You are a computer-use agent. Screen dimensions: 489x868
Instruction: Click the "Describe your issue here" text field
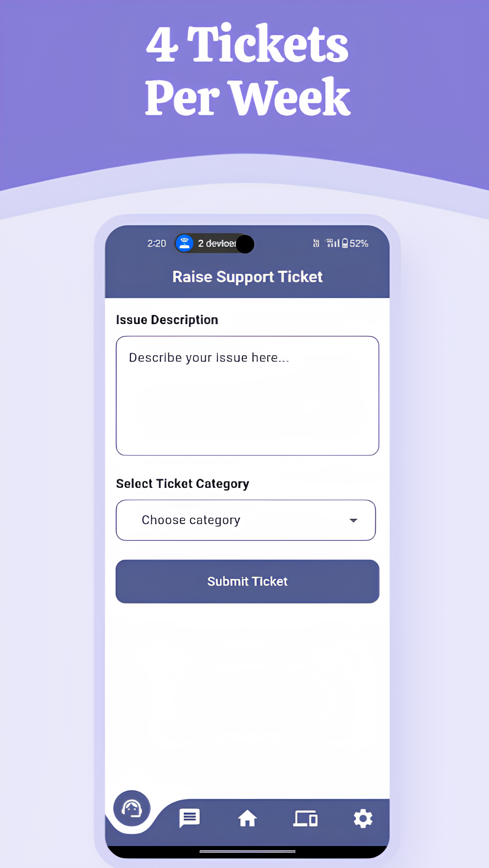coord(248,396)
